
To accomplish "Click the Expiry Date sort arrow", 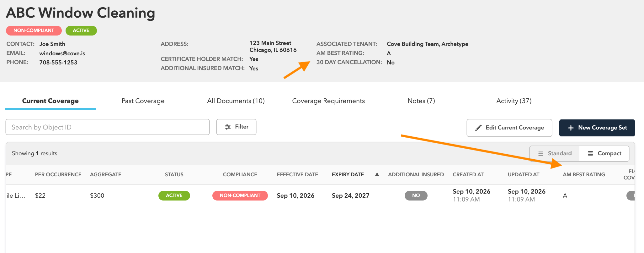I will [377, 174].
